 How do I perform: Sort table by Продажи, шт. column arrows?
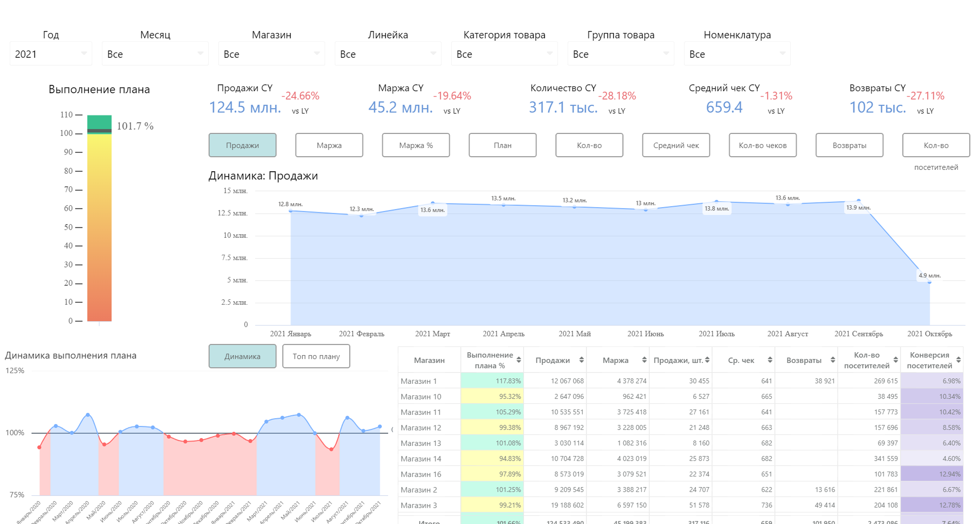(x=707, y=360)
